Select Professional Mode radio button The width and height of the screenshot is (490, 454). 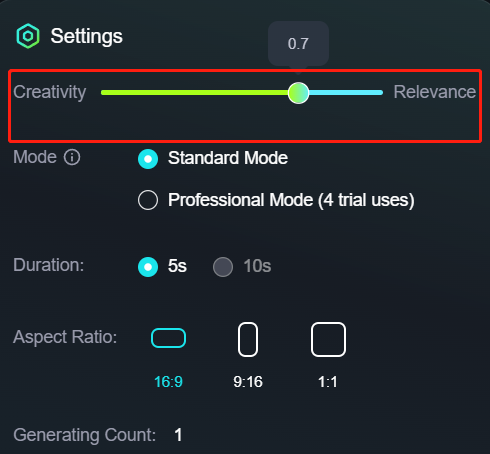point(148,200)
